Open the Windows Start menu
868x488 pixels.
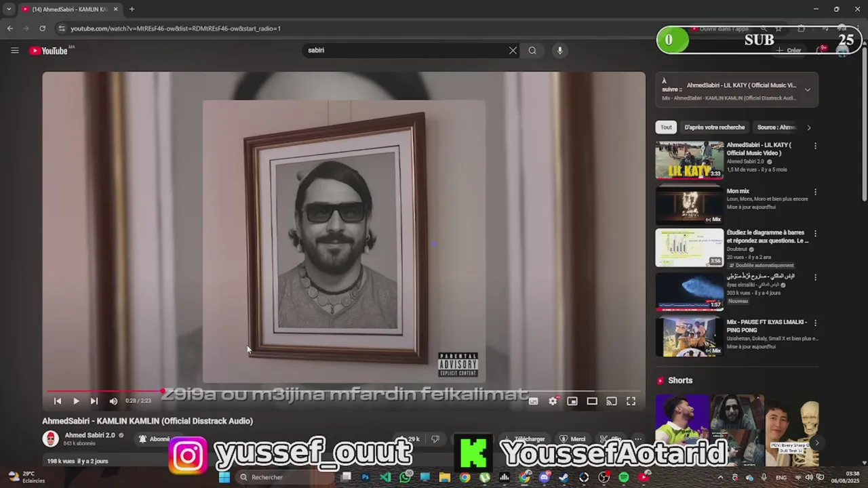[x=224, y=477]
